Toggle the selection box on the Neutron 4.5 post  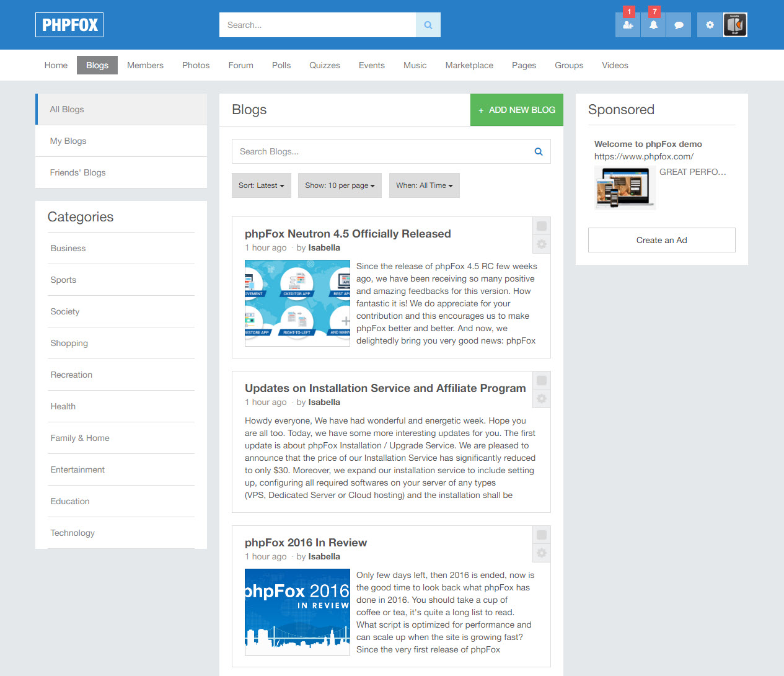click(x=541, y=226)
